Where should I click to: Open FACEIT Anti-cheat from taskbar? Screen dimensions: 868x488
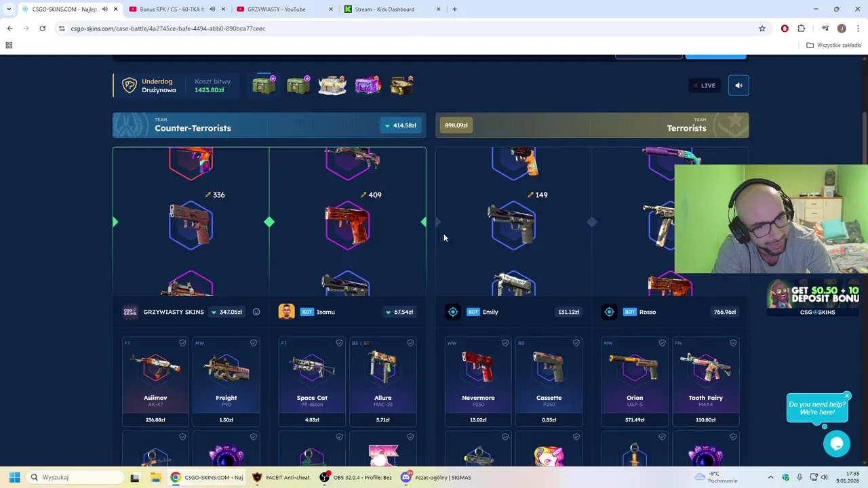point(281,477)
